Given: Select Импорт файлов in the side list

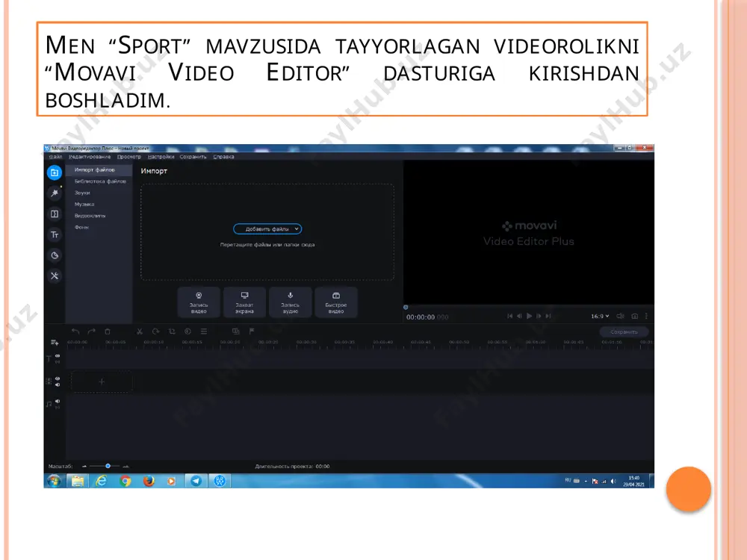Looking at the screenshot, I should 99,169.
